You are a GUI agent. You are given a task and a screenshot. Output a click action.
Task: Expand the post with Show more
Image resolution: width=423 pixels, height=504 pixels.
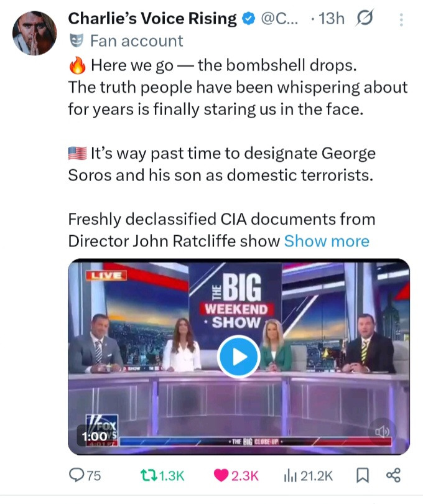click(327, 241)
